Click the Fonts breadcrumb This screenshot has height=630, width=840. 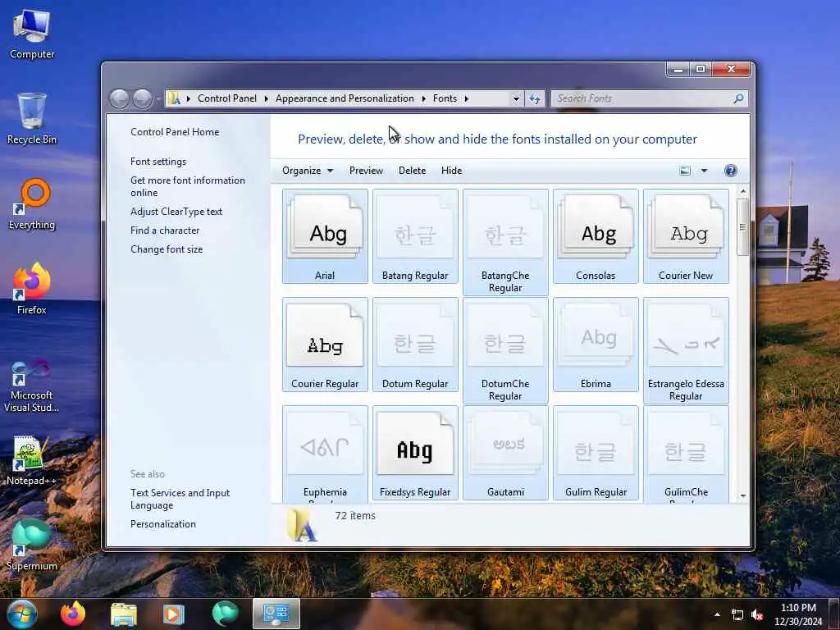[x=445, y=98]
